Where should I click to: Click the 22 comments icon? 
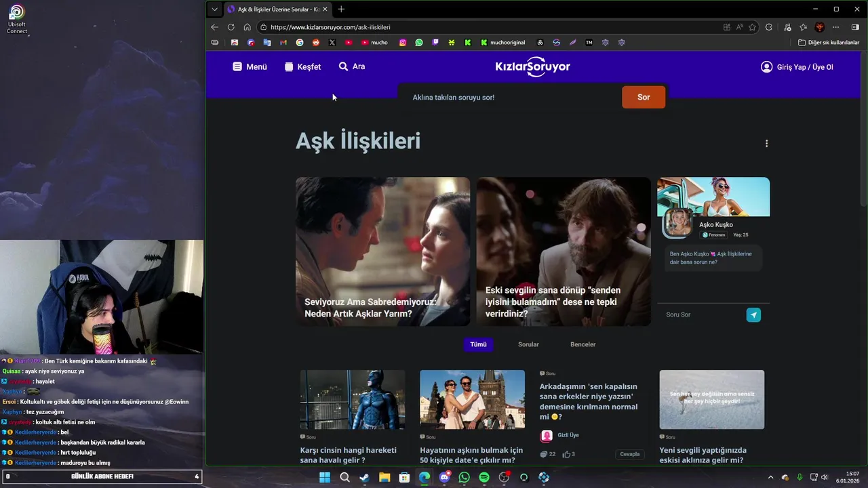pos(543,454)
